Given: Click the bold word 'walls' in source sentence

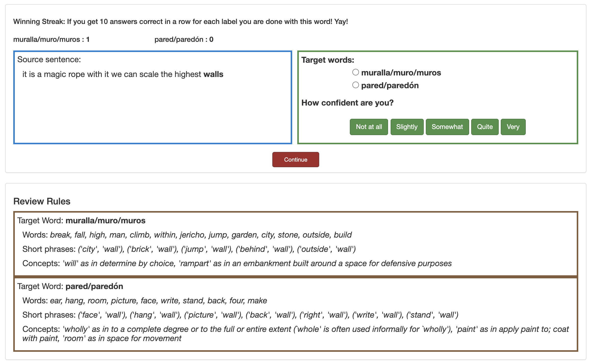Looking at the screenshot, I should point(213,74).
